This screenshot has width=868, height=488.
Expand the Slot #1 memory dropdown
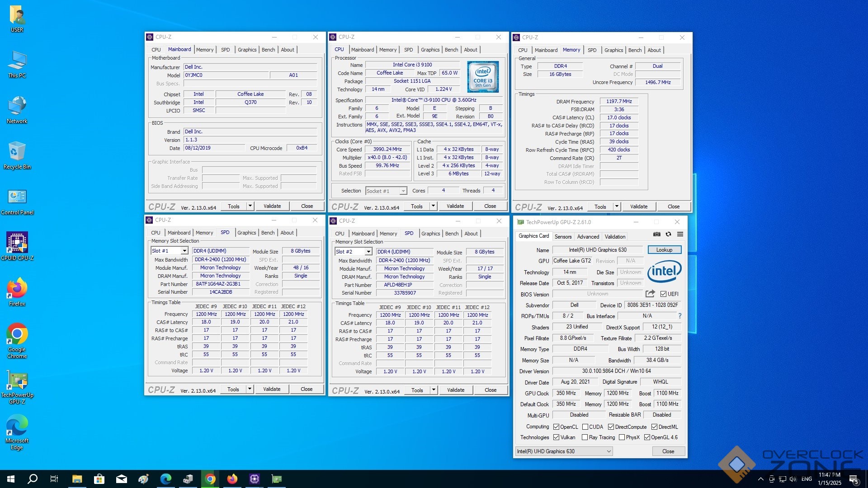(184, 251)
